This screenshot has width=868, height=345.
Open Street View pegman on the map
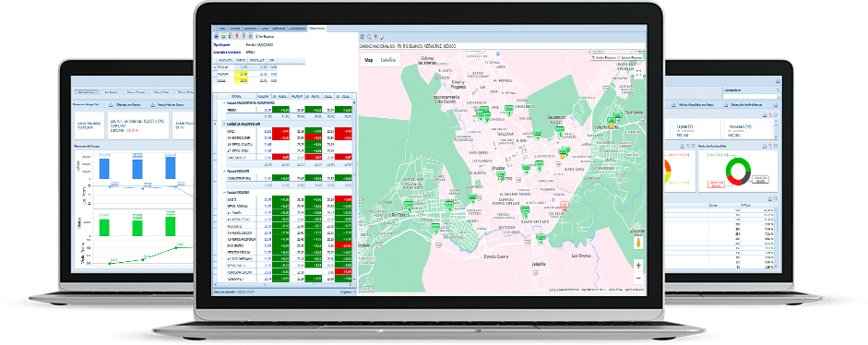pyautogui.click(x=638, y=244)
